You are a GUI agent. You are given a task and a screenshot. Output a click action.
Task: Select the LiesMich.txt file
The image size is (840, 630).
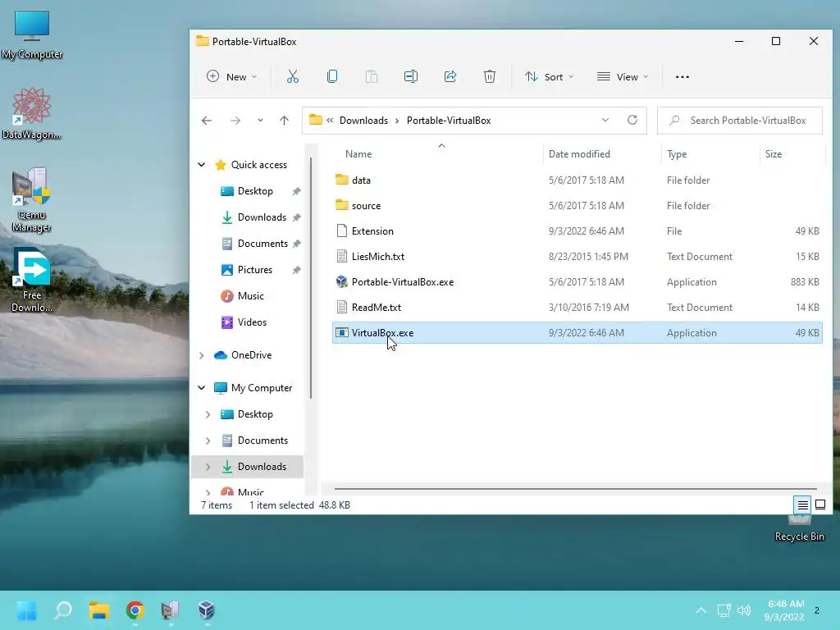(577, 257)
